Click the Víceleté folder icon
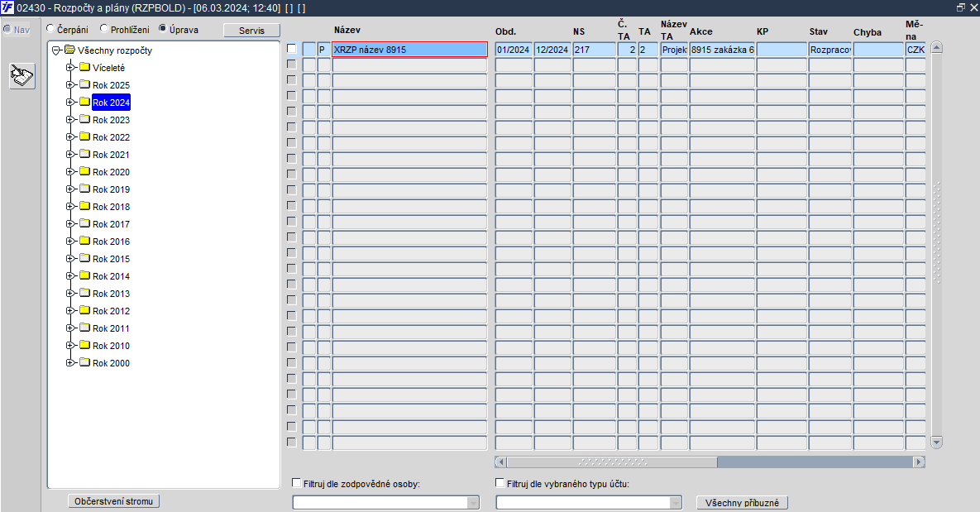 pos(85,67)
